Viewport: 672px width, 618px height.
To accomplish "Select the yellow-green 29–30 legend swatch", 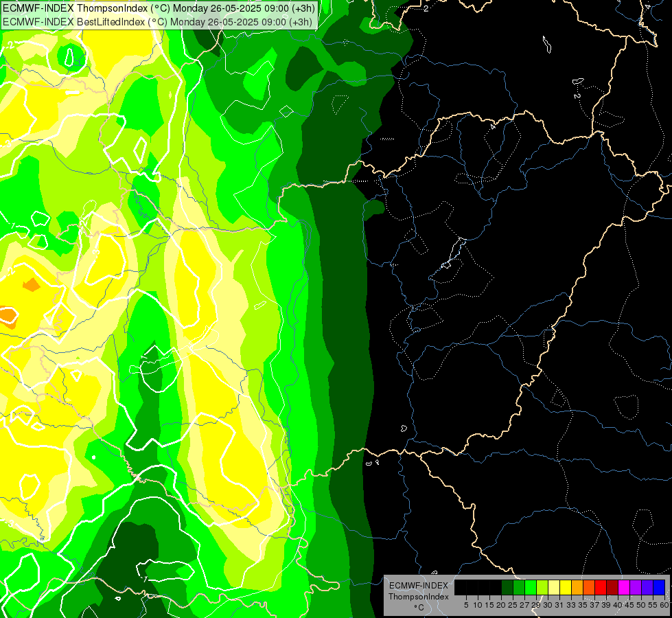I will click(x=542, y=587).
